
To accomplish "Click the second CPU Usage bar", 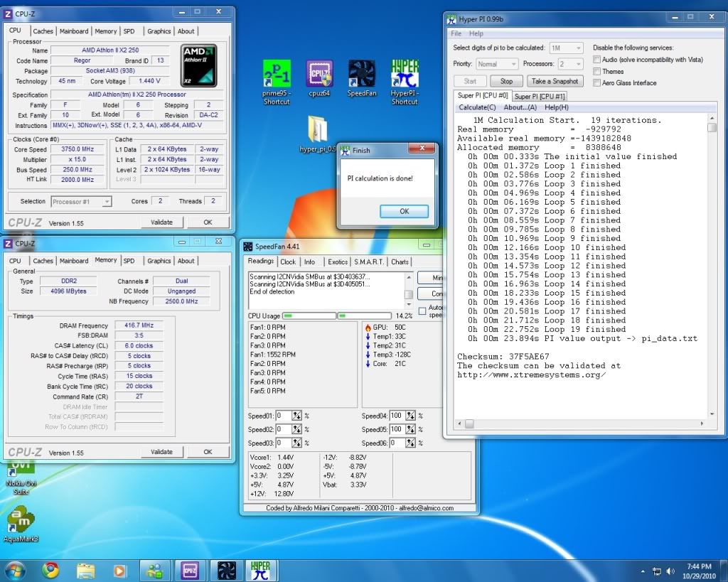I will (x=365, y=316).
